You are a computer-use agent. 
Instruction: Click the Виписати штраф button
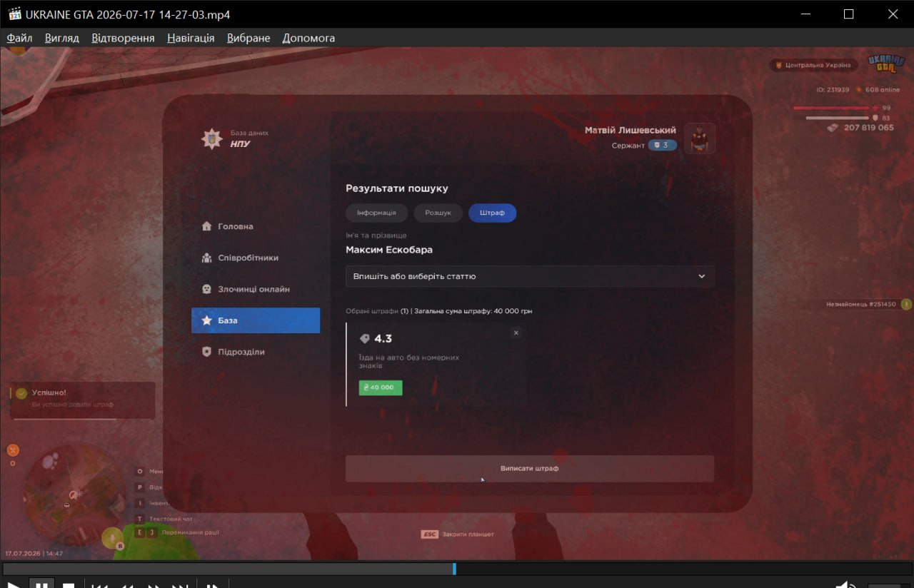tap(530, 469)
